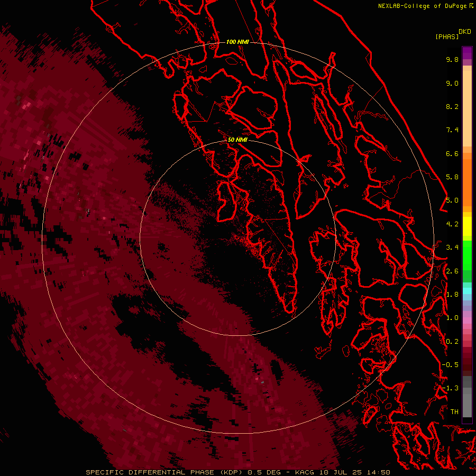Click the [PHAS] units label
The height and width of the screenshot is (476, 476).
[447, 36]
